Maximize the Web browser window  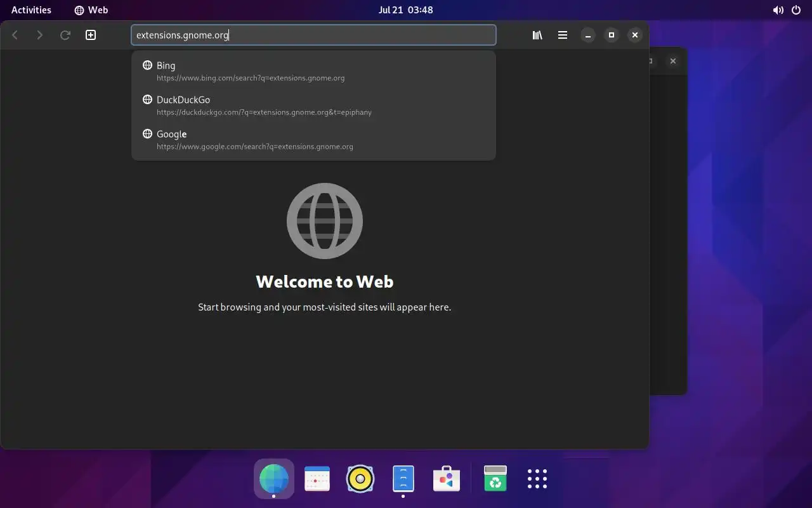(612, 35)
